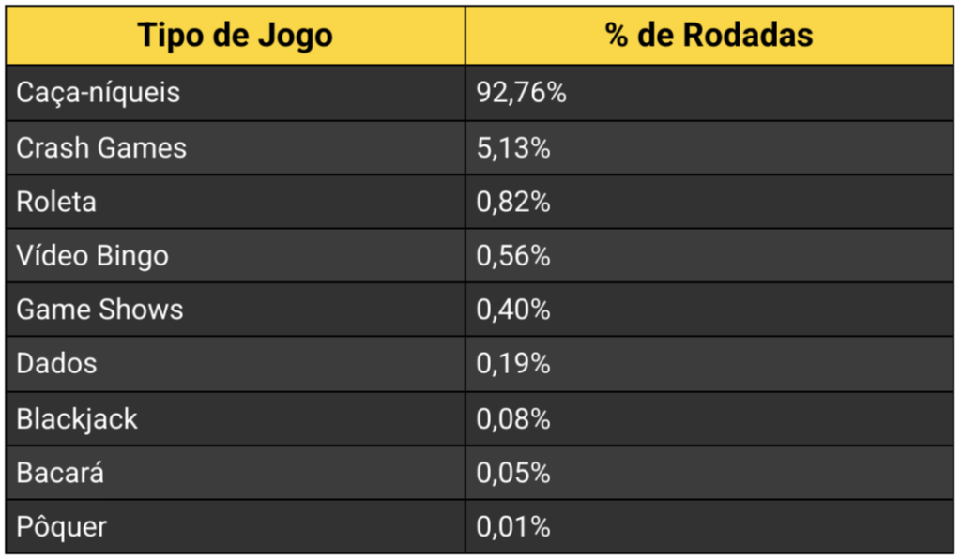Click the 0,01% value
The image size is (961, 560).
coord(513,527)
